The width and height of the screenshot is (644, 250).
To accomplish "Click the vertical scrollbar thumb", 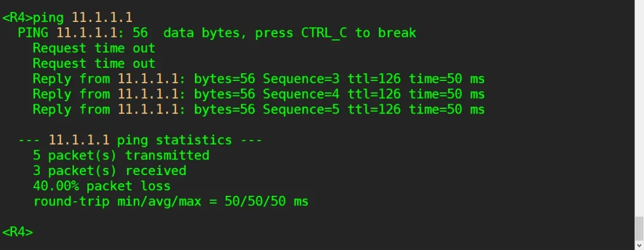I will (x=639, y=228).
